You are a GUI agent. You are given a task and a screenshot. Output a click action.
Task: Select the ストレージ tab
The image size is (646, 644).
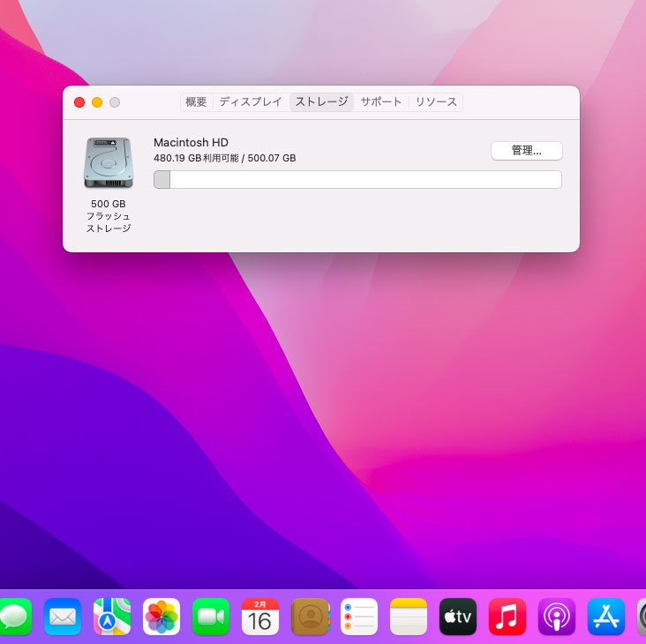click(321, 101)
